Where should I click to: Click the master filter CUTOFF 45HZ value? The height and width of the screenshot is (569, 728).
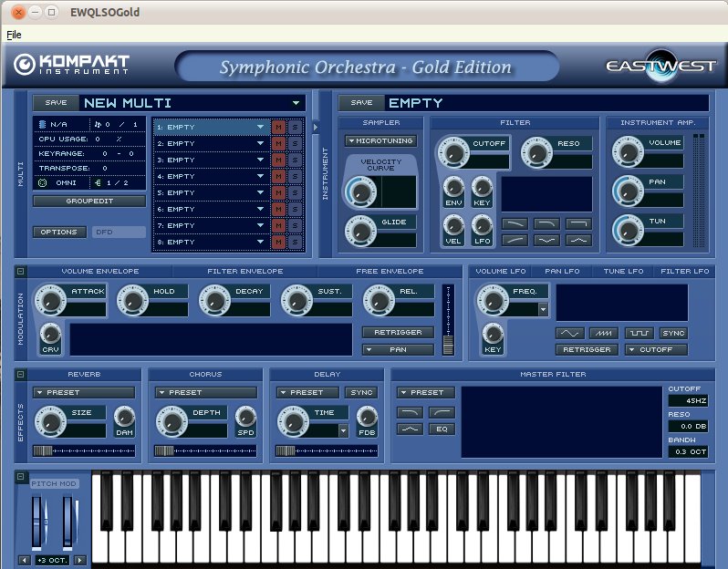(688, 400)
